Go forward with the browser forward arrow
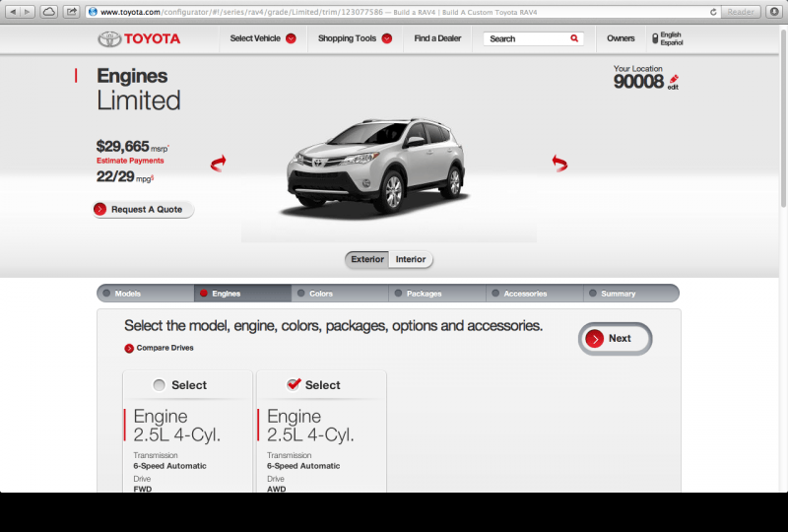The height and width of the screenshot is (532, 788). 28,12
